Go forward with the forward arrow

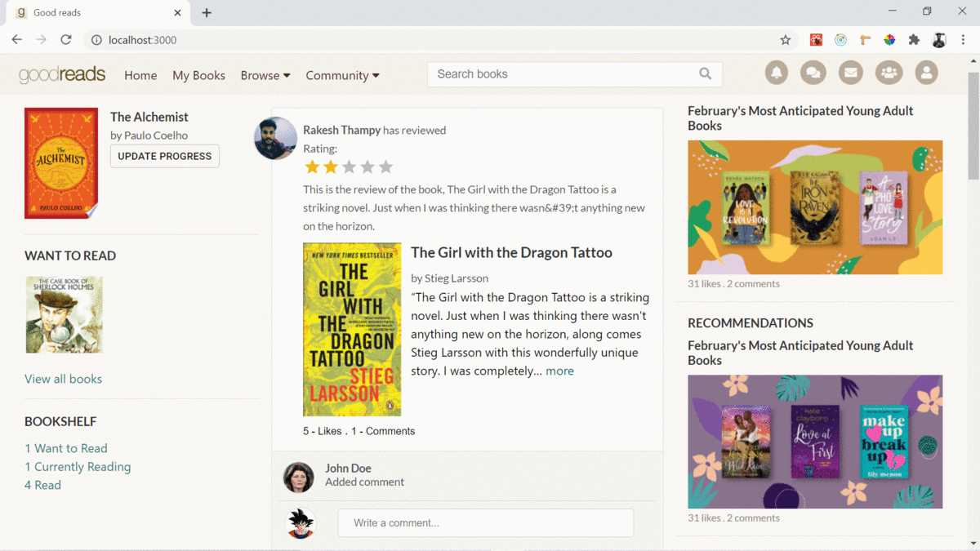(x=41, y=40)
